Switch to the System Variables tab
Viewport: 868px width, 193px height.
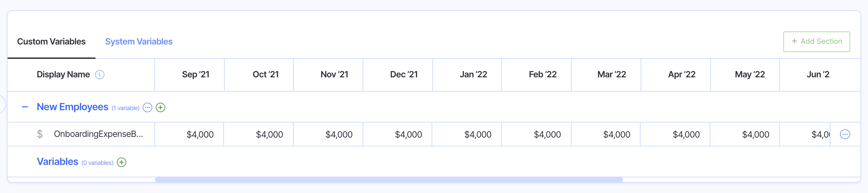(x=139, y=42)
